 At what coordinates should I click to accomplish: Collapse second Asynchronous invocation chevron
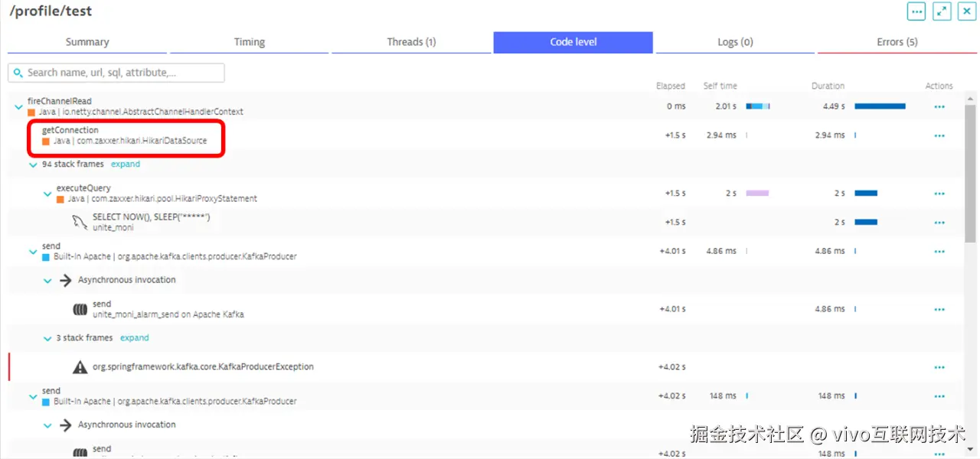tap(47, 425)
